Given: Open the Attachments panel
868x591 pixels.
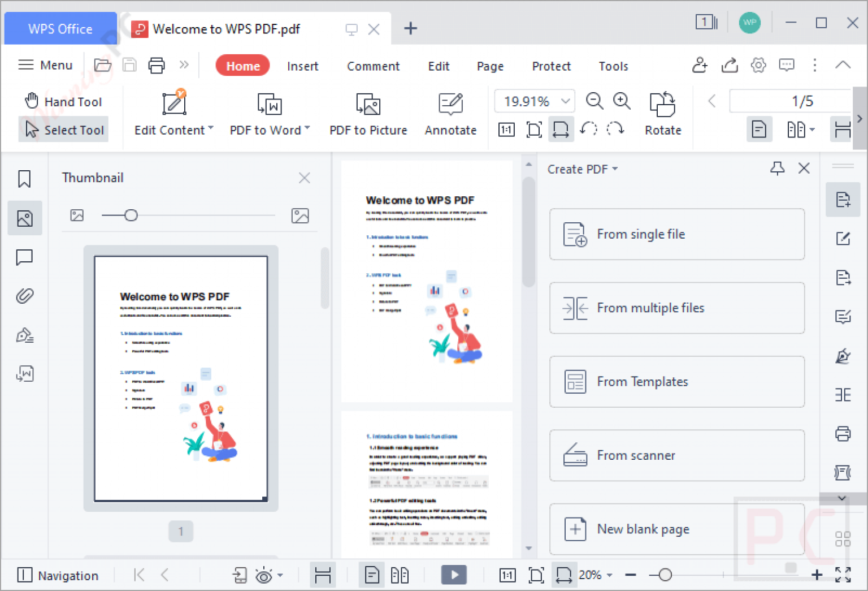Looking at the screenshot, I should (x=24, y=295).
